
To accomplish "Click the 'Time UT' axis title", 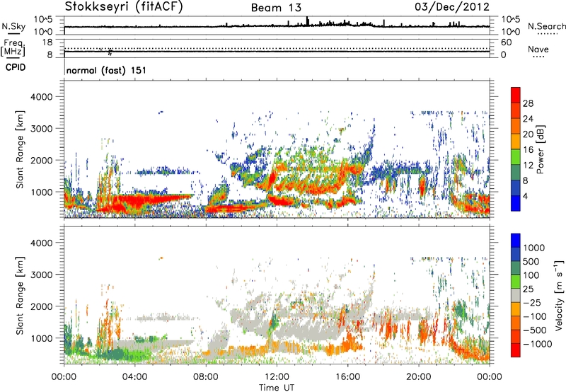I will point(277,388).
